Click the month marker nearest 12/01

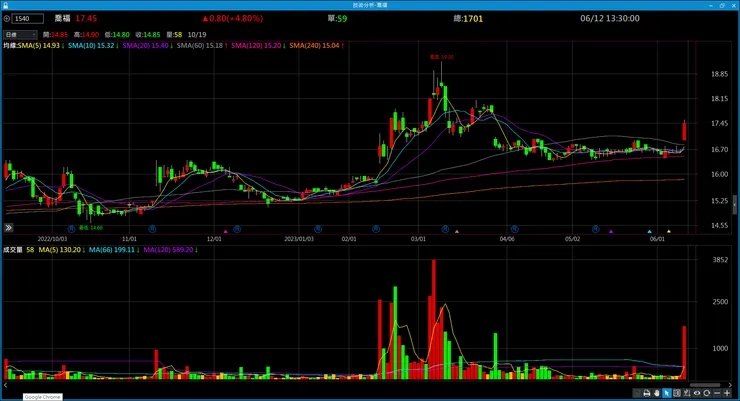[x=237, y=229]
